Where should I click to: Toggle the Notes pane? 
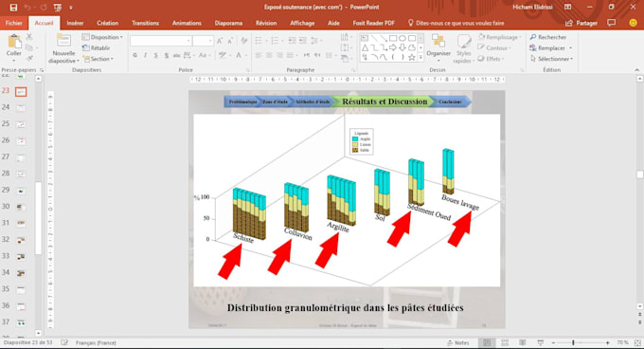[x=458, y=342]
